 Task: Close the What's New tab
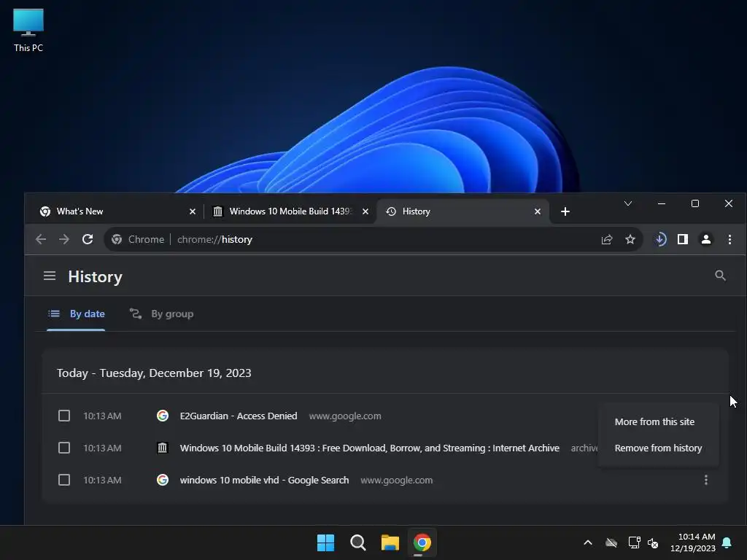coord(193,211)
